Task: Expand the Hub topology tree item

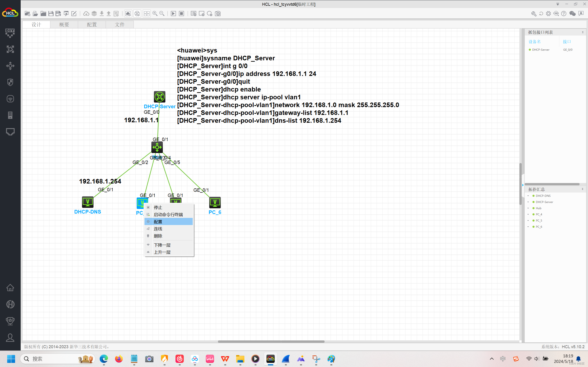Action: click(x=528, y=208)
